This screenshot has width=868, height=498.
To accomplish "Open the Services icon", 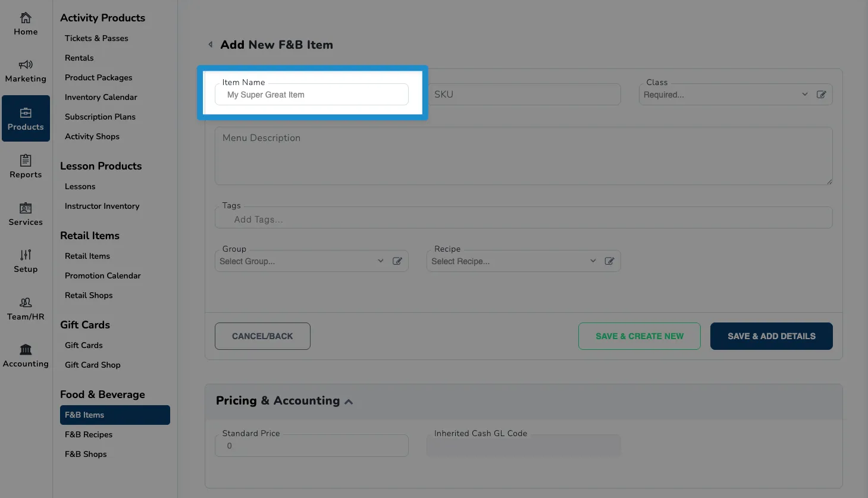I will tap(26, 208).
